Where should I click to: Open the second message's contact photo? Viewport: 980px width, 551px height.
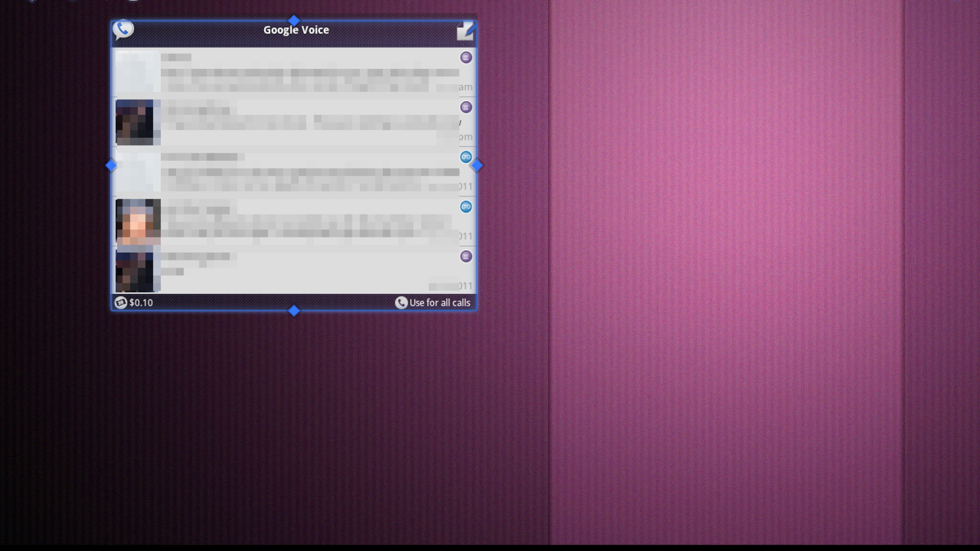[x=137, y=122]
